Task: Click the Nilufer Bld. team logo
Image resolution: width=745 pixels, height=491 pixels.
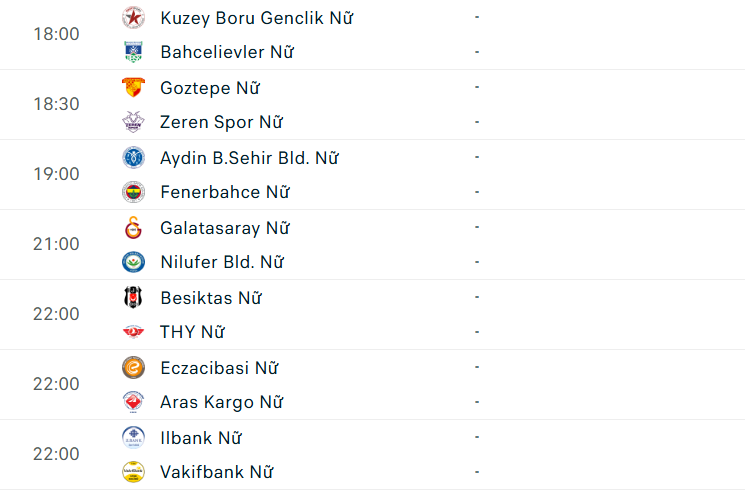Action: [x=133, y=262]
